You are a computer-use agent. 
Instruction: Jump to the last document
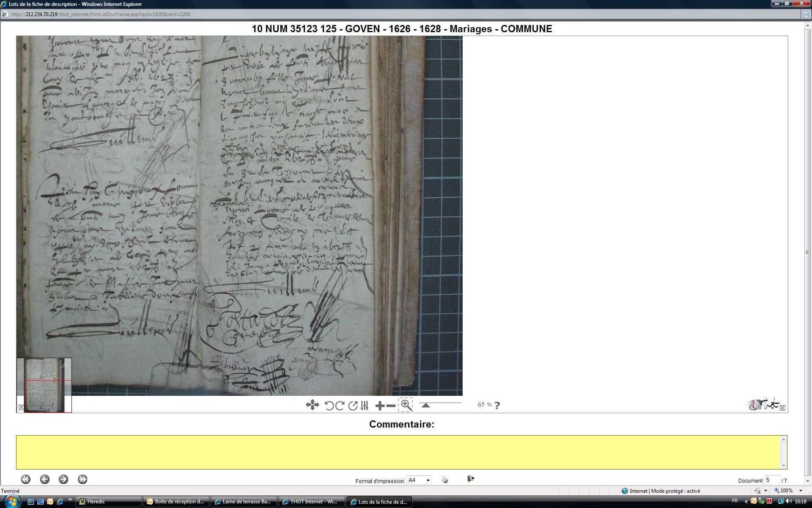82,479
